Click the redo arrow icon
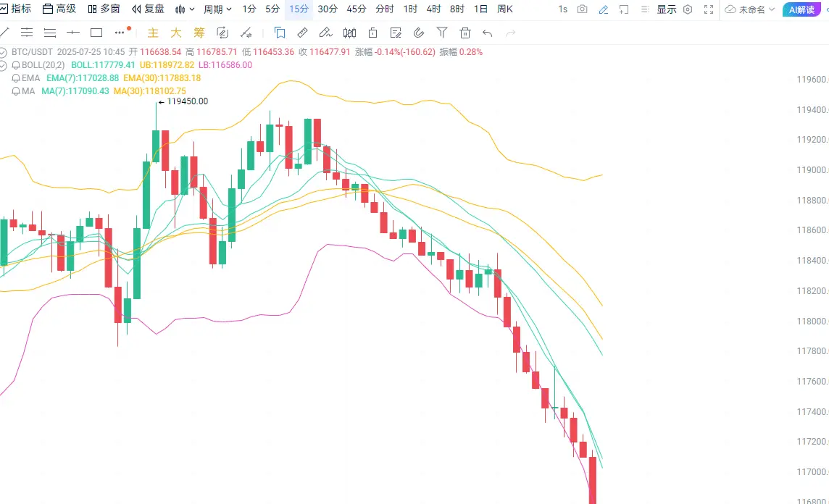Viewport: 829px width, 504px height. [x=510, y=33]
